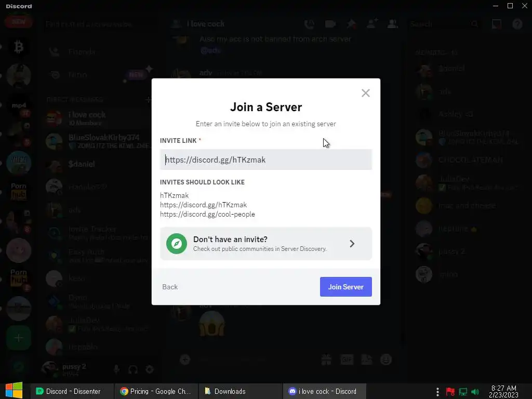The image size is (532, 399).
Task: Select CHOCOLATEMAN in members list
Action: tap(470, 160)
